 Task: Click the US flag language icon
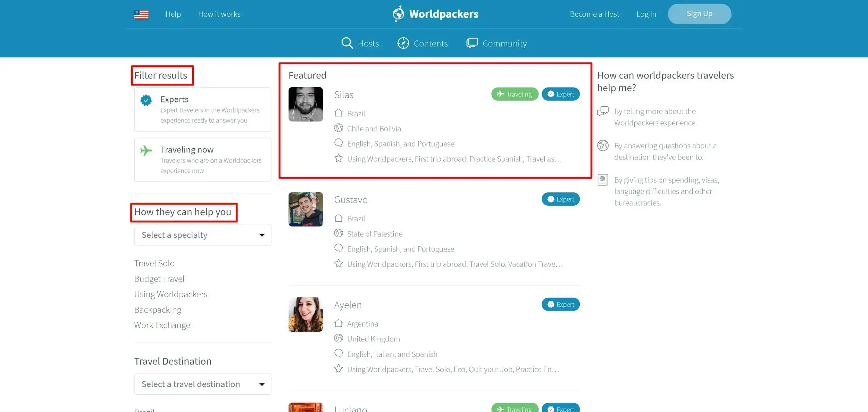point(141,14)
